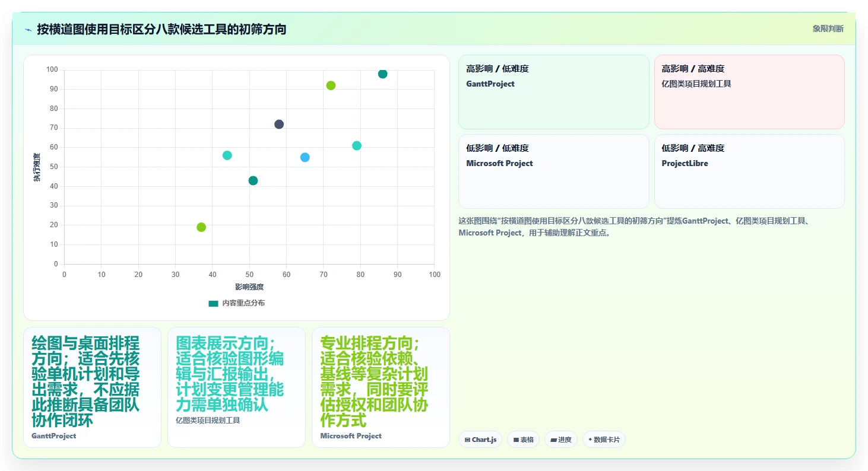Screen dimensions: 868x471
Task: Click the ProjectLibre text
Action: click(x=685, y=164)
